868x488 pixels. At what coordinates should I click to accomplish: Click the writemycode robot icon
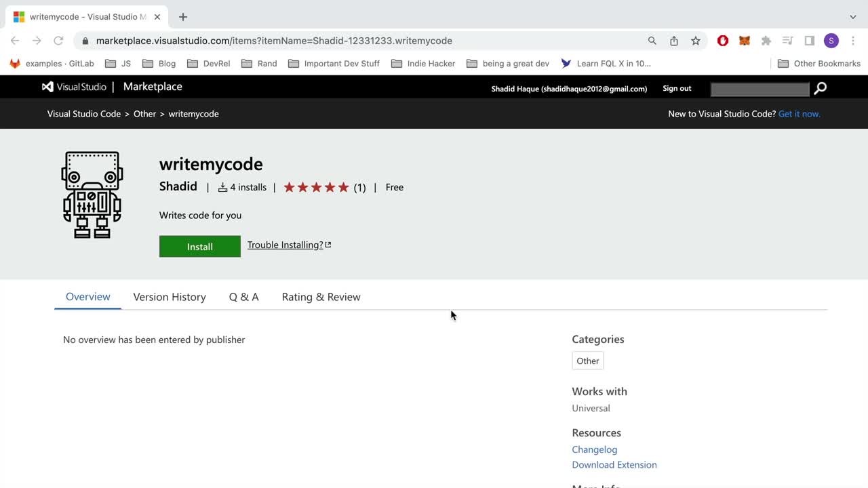pos(92,195)
